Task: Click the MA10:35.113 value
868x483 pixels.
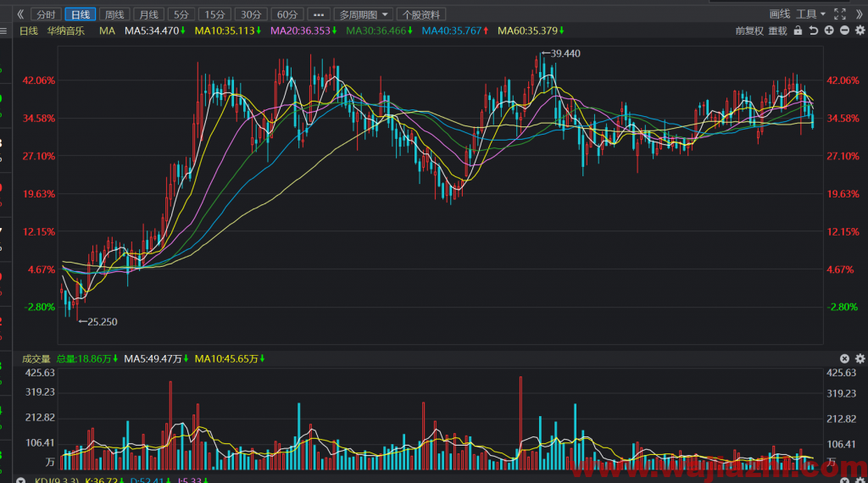Action: [227, 31]
